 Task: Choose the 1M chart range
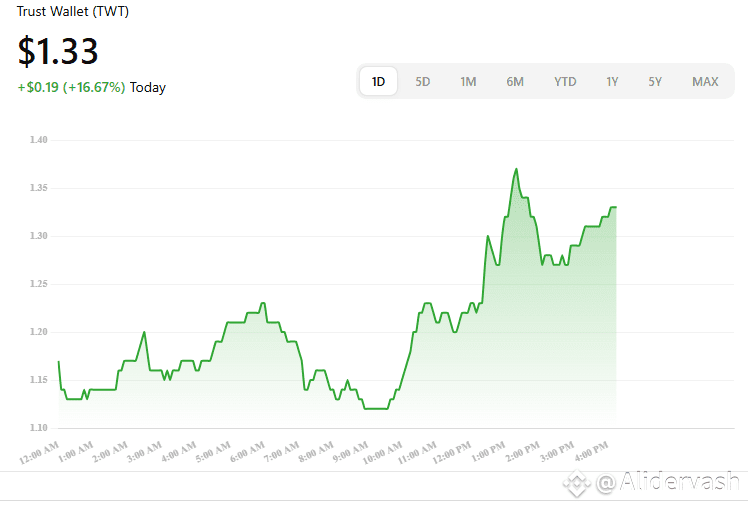468,82
